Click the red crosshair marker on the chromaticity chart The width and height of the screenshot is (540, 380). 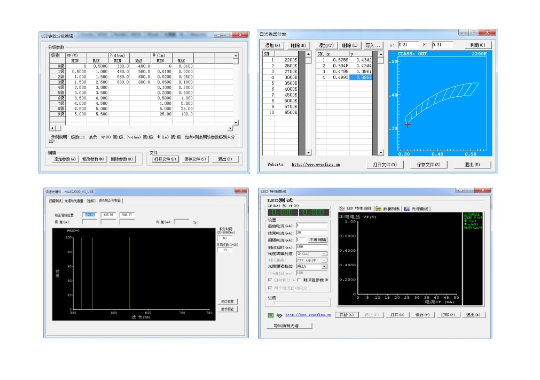(x=408, y=124)
